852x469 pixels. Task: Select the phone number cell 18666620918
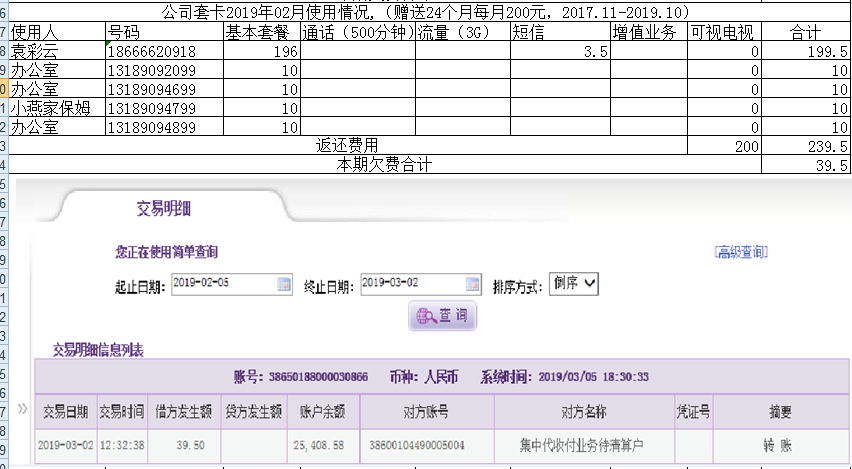[162, 51]
